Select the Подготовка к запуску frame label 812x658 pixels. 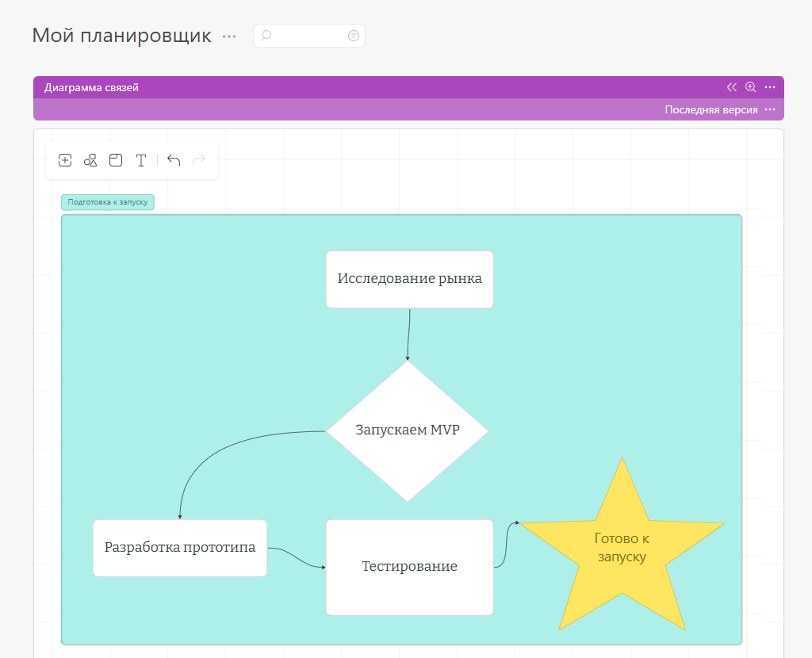pyautogui.click(x=108, y=202)
